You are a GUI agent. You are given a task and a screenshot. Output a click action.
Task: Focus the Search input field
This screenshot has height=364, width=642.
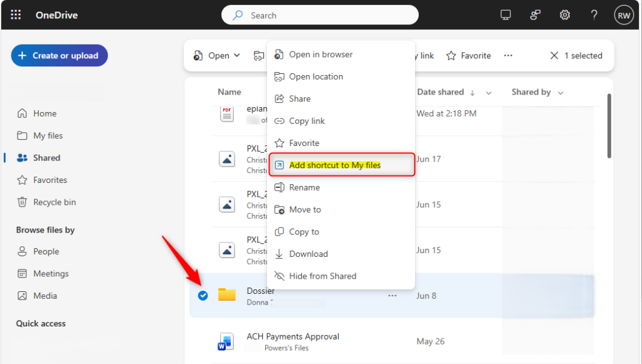(x=320, y=15)
